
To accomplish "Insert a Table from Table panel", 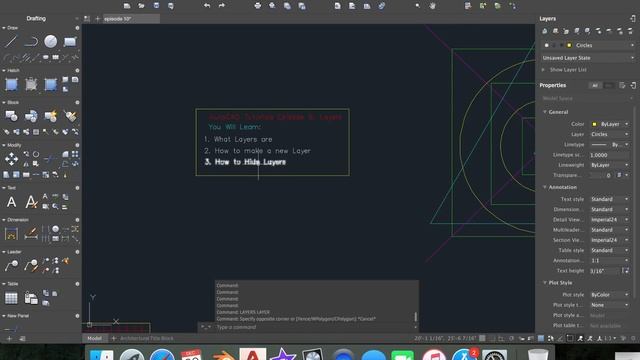I will pos(11,298).
